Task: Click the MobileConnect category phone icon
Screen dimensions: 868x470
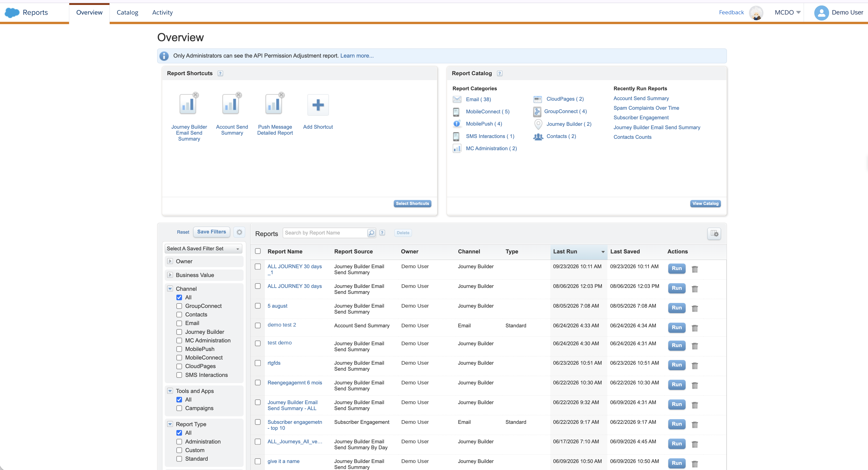Action: click(x=456, y=112)
